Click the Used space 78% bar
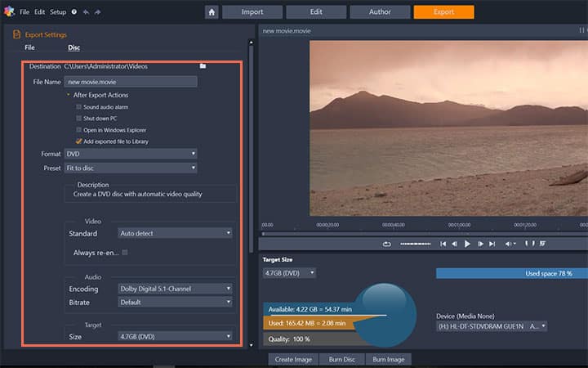This screenshot has height=368, width=588. (x=512, y=273)
